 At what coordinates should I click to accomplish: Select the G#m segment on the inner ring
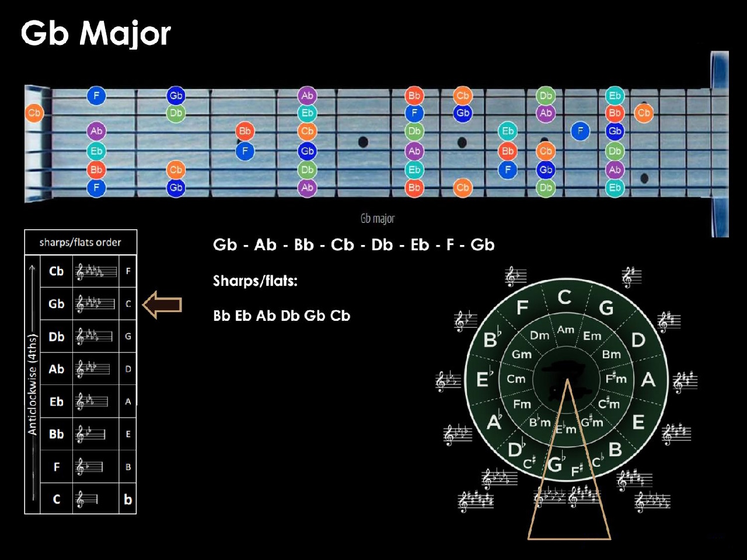(592, 422)
